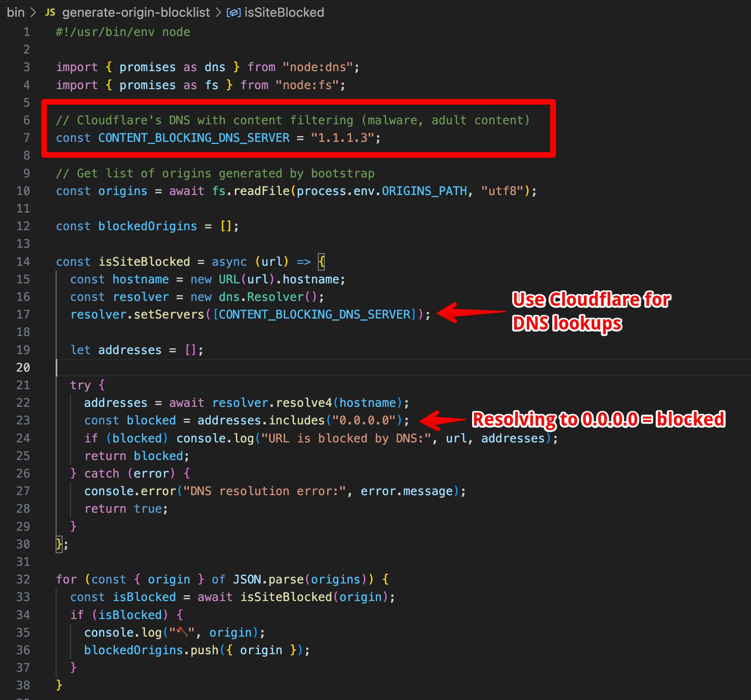Click line number 32 in gutter
This screenshot has height=700, width=751.
(x=23, y=579)
